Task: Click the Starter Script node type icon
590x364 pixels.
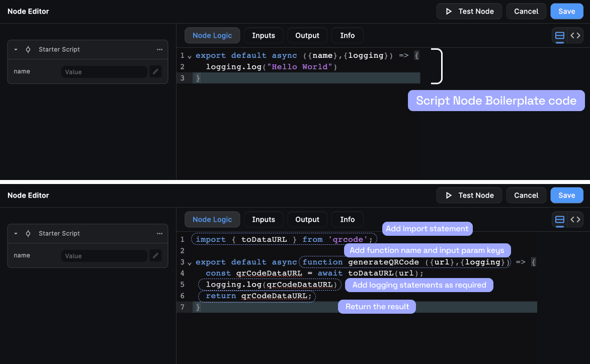Action: 28,49
